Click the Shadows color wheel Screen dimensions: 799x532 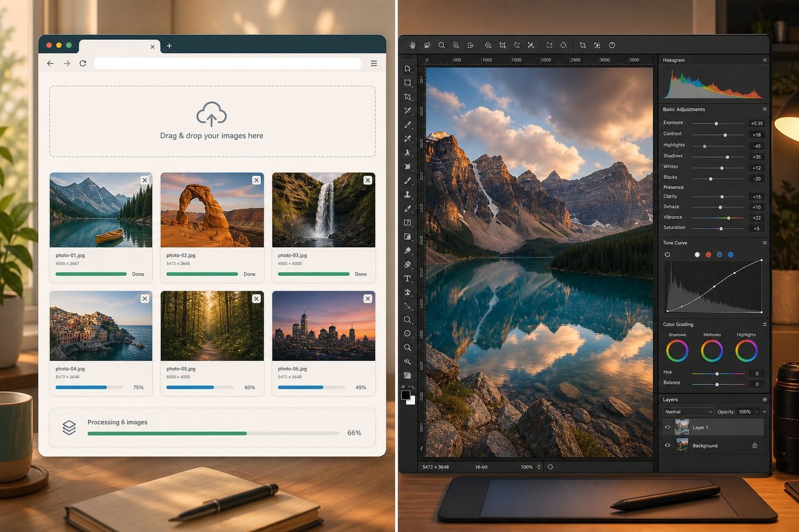pos(677,351)
